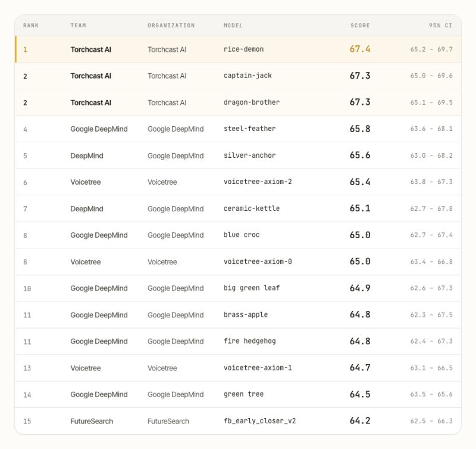This screenshot has height=449, width=476.
Task: Click the 64.9 score for big green leaf
Action: [360, 288]
